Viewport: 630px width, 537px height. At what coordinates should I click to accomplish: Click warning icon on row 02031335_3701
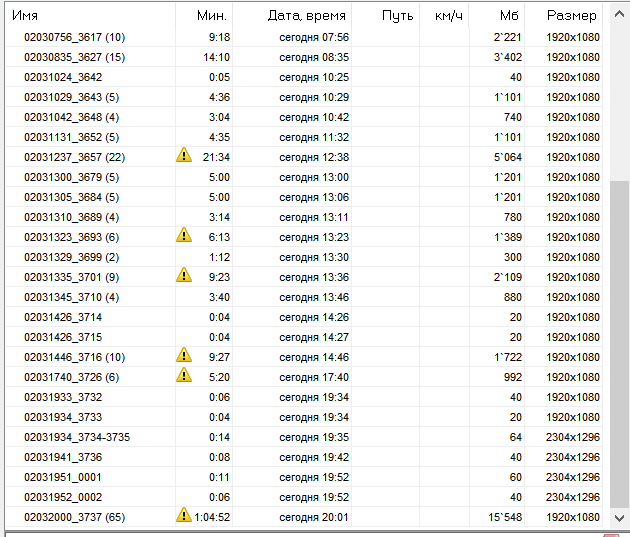pos(183,275)
